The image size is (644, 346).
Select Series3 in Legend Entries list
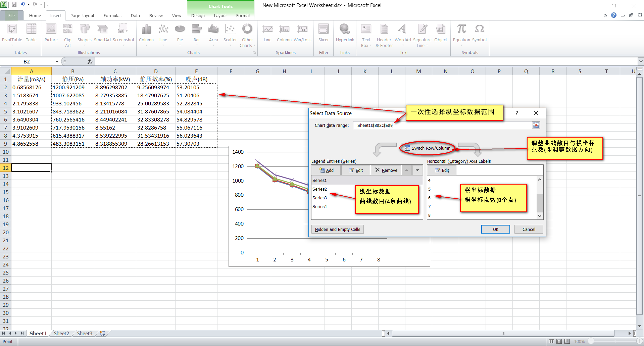pyautogui.click(x=320, y=198)
